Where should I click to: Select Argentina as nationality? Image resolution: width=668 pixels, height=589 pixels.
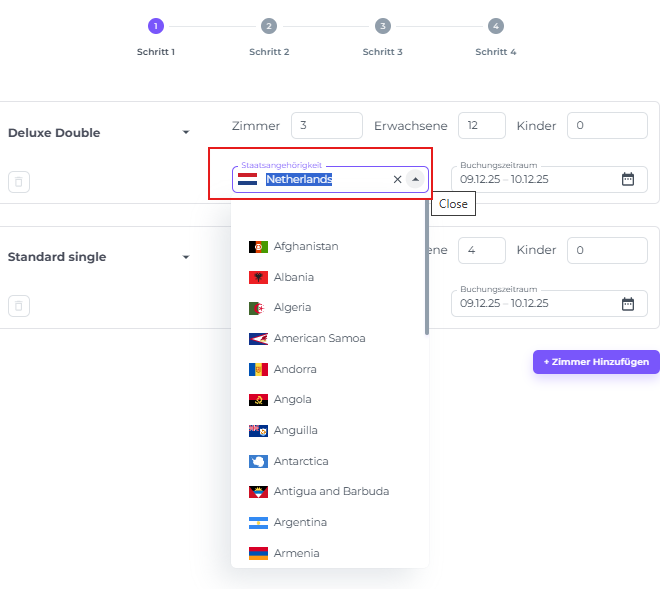click(300, 522)
